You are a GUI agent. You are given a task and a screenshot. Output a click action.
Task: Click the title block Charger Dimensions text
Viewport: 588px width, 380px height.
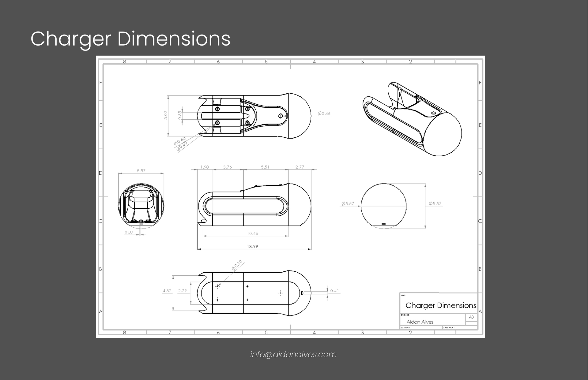tap(440, 305)
